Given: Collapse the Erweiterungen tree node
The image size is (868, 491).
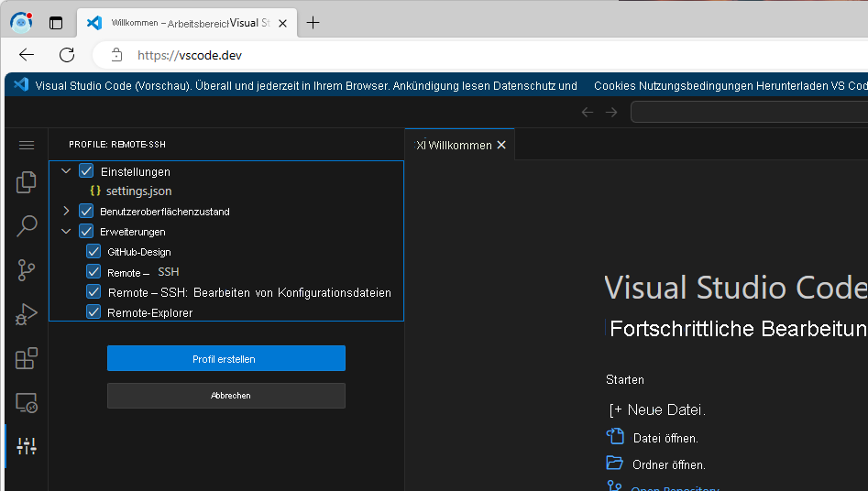Looking at the screenshot, I should [x=66, y=231].
